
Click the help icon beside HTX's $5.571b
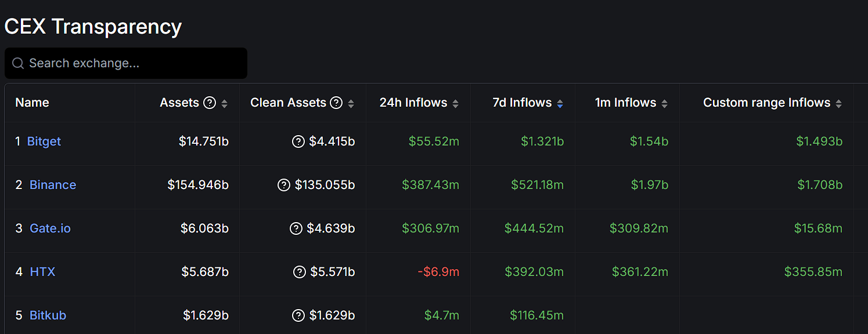300,272
